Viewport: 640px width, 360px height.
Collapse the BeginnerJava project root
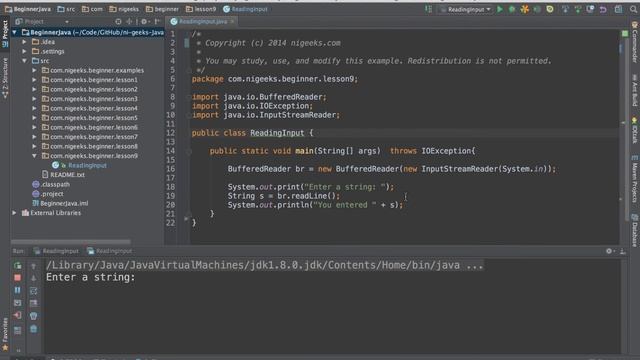pyautogui.click(x=15, y=32)
